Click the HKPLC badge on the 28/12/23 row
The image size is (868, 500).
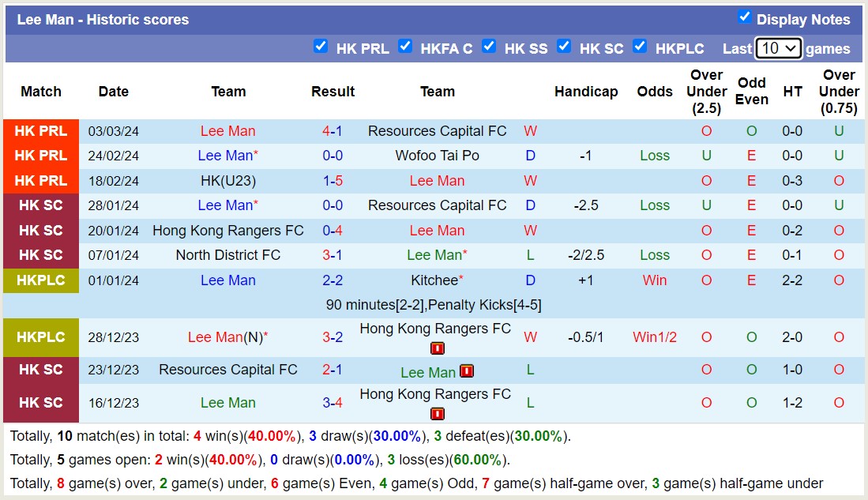tap(40, 337)
